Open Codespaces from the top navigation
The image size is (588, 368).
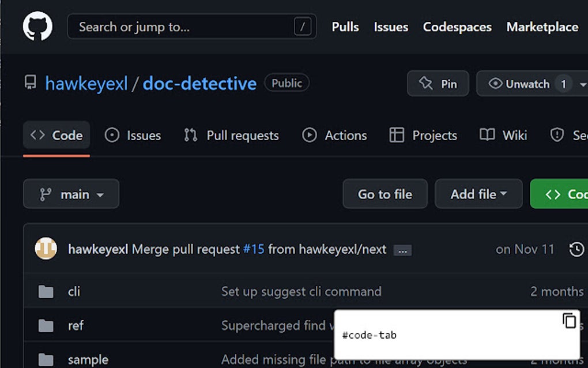tap(457, 27)
